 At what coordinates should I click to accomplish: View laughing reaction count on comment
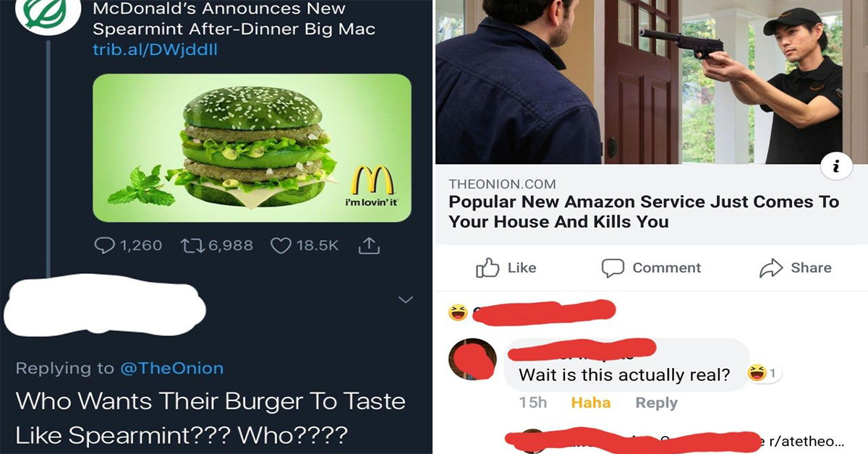(765, 374)
